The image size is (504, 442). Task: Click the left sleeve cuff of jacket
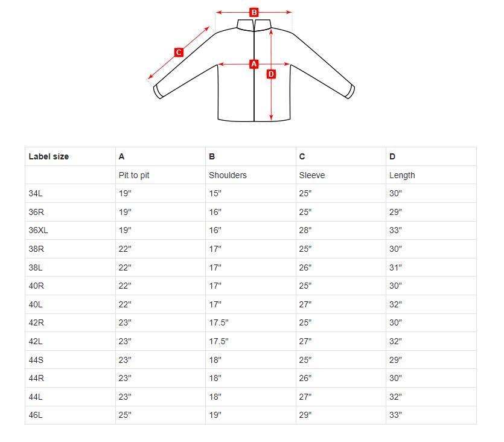tap(159, 92)
